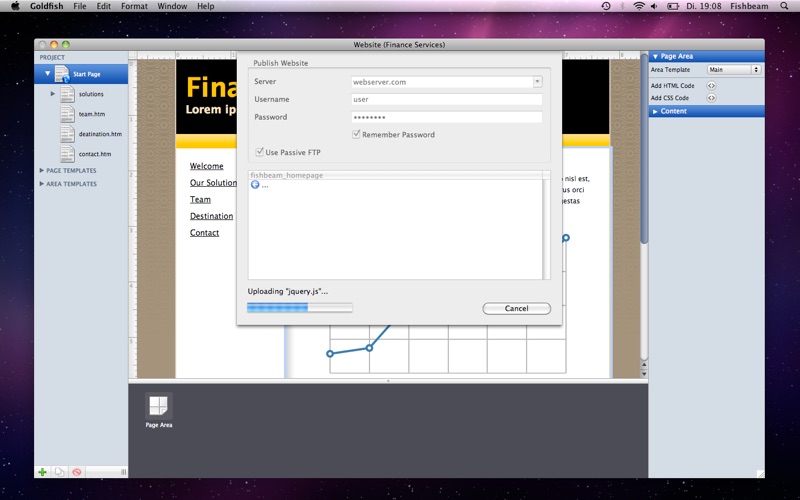Image resolution: width=800 pixels, height=500 pixels.
Task: Select the Page Area item icon
Action: tap(159, 406)
